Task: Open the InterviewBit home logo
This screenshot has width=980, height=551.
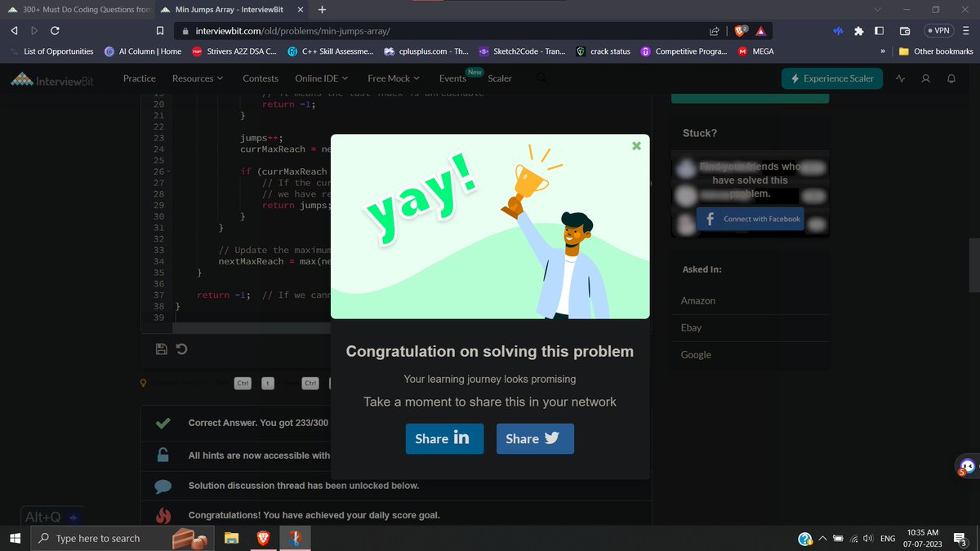Action: pyautogui.click(x=53, y=80)
